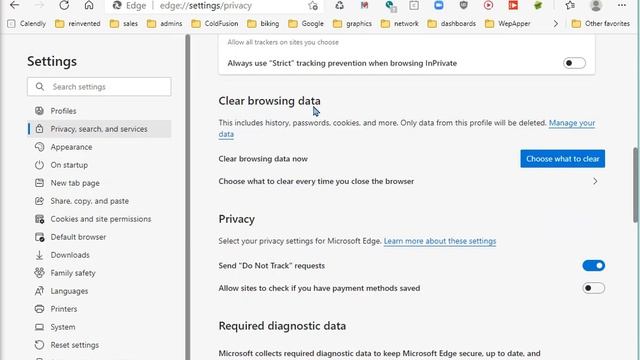Click the Required diagnostic data heading

[282, 326]
